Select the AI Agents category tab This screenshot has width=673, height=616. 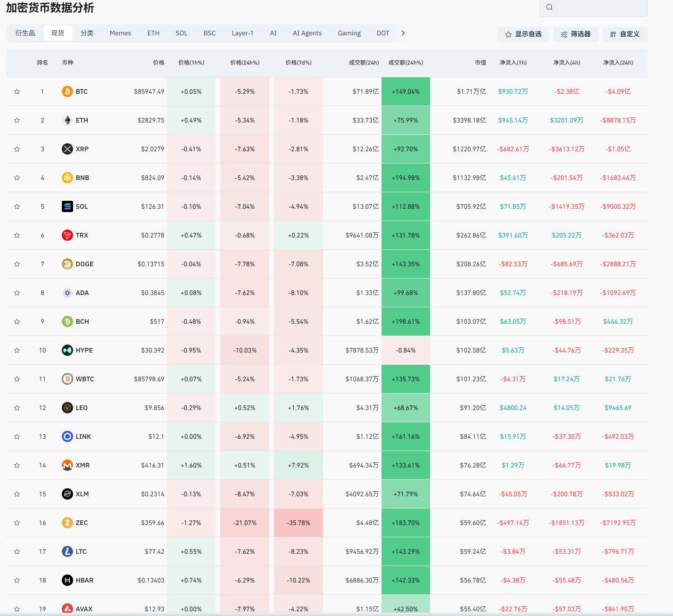click(x=307, y=33)
